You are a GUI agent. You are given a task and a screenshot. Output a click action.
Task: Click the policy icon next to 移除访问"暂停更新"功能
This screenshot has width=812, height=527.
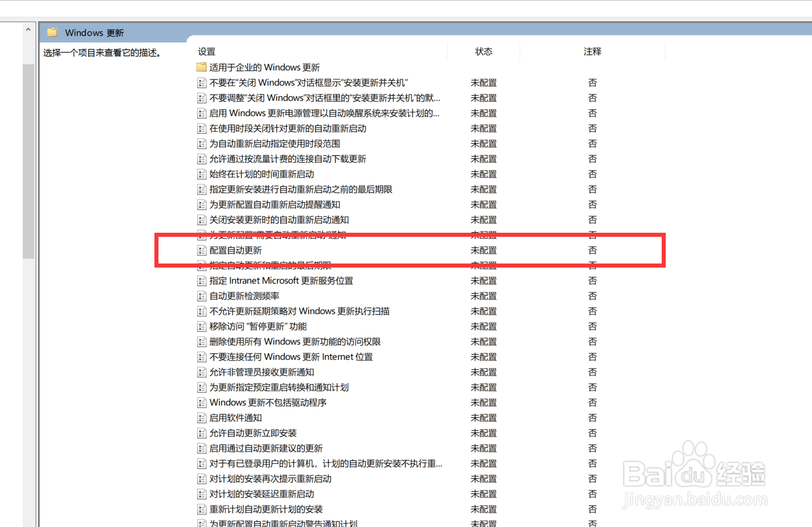pyautogui.click(x=201, y=326)
